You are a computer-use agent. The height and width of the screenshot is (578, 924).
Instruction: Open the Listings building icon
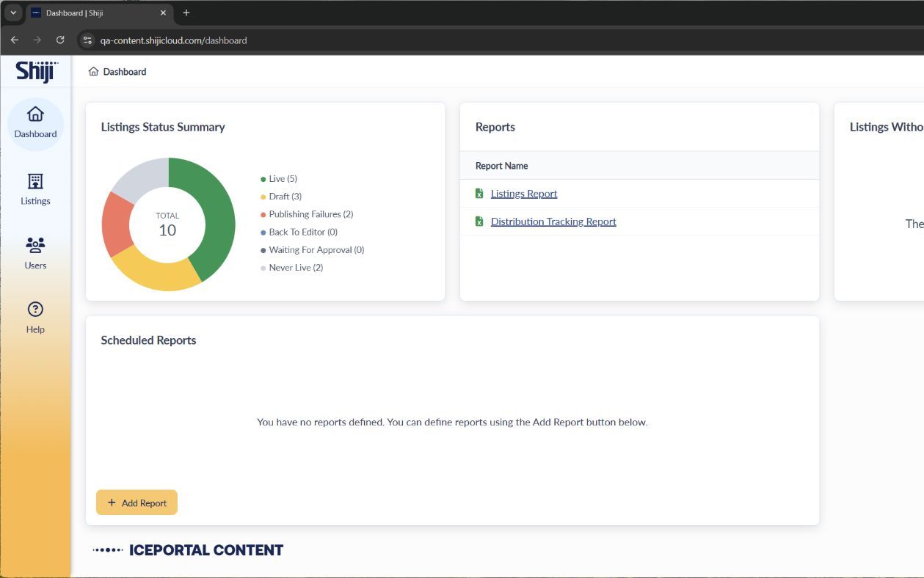click(35, 181)
